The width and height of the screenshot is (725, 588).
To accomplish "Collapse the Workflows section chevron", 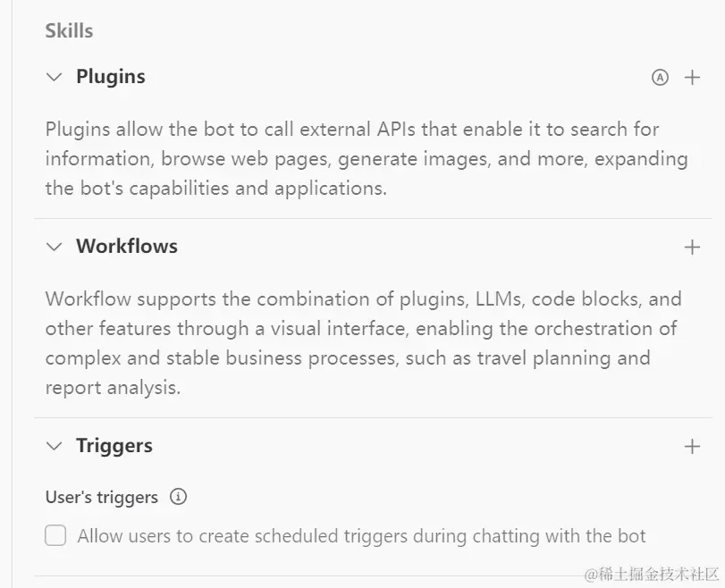I will tap(55, 247).
